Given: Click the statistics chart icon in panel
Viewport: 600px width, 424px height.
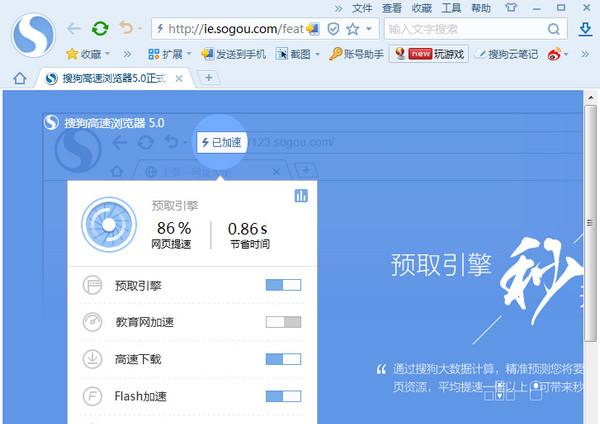Looking at the screenshot, I should pyautogui.click(x=301, y=196).
